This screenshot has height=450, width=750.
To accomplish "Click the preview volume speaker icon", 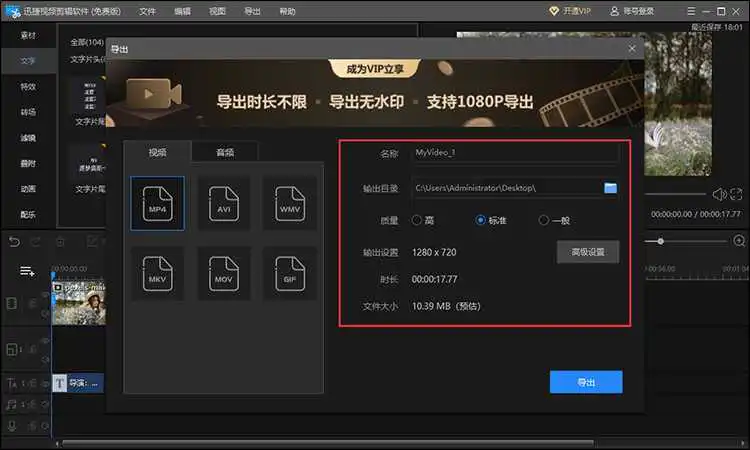I will (x=718, y=194).
